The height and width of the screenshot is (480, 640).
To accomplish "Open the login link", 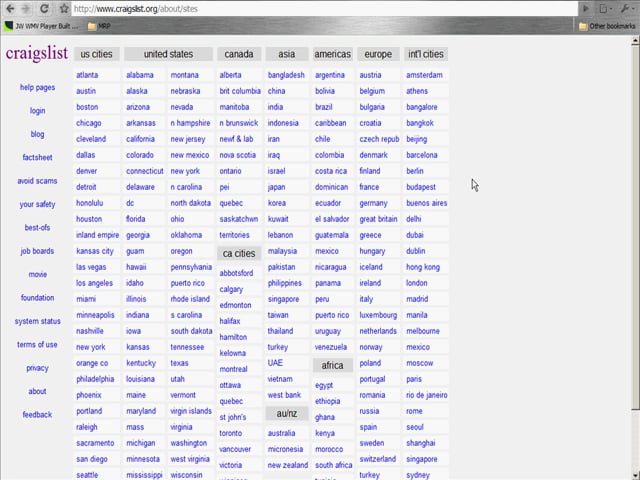I will point(37,111).
